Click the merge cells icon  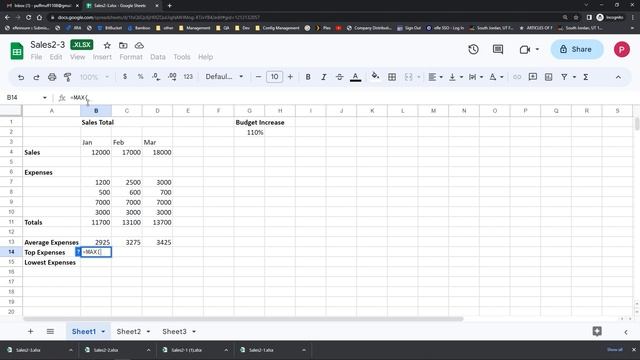(x=409, y=77)
